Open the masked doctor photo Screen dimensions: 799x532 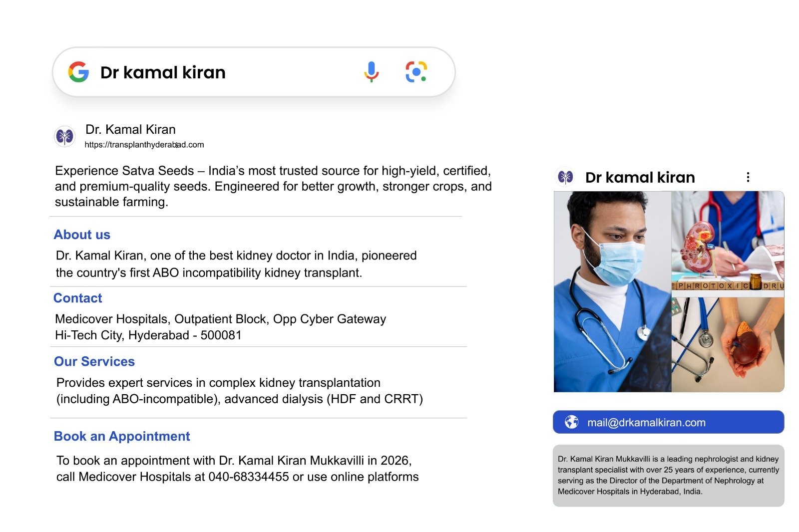(612, 291)
